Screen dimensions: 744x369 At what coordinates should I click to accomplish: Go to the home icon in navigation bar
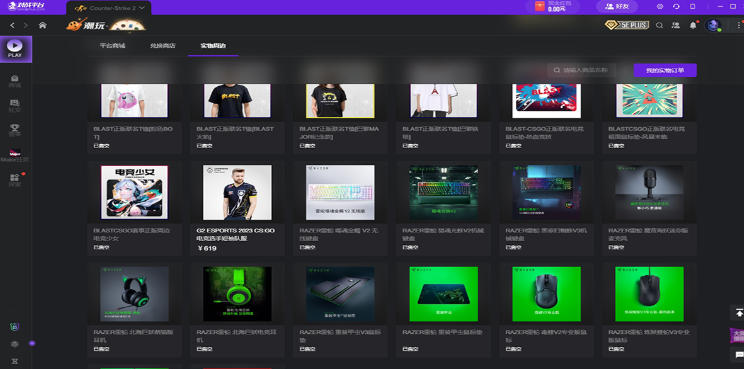43,25
